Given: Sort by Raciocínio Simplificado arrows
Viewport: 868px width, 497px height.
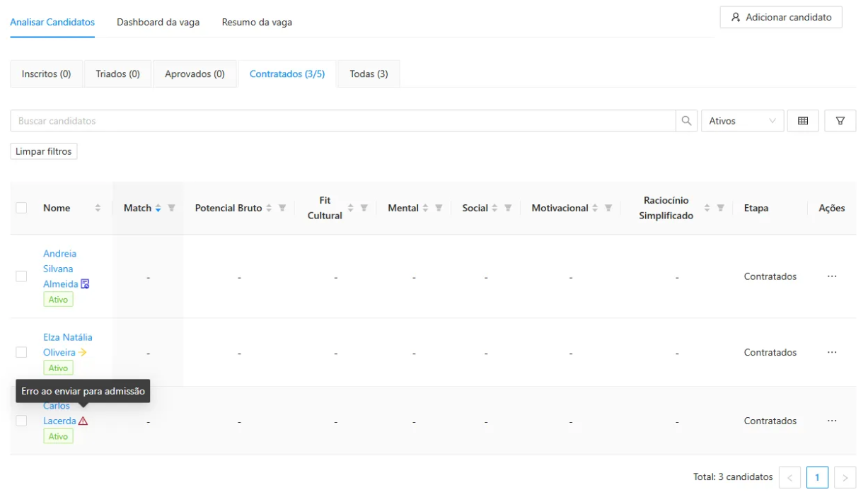Looking at the screenshot, I should [x=707, y=208].
